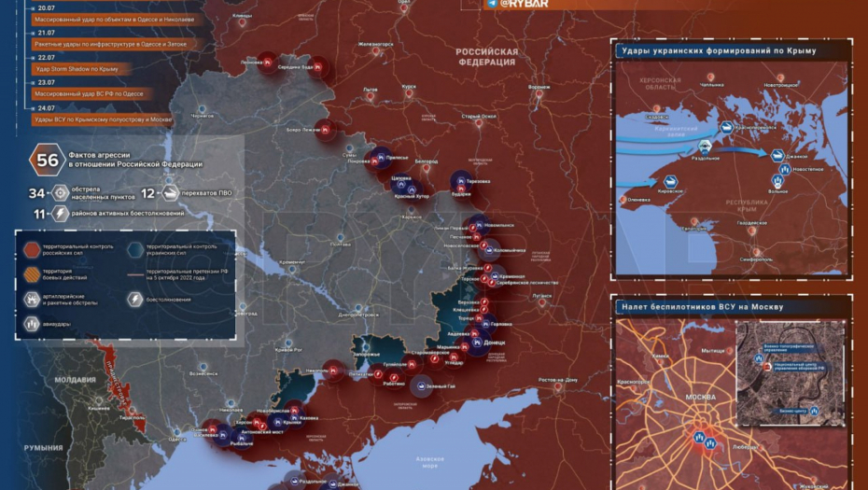
Task: Click the air defense interception icon by 12
Action: point(171,193)
